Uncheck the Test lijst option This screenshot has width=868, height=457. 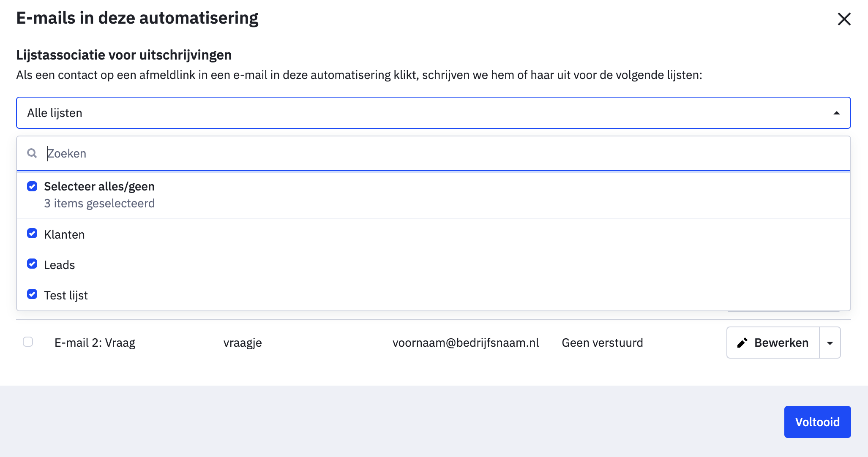(x=32, y=294)
